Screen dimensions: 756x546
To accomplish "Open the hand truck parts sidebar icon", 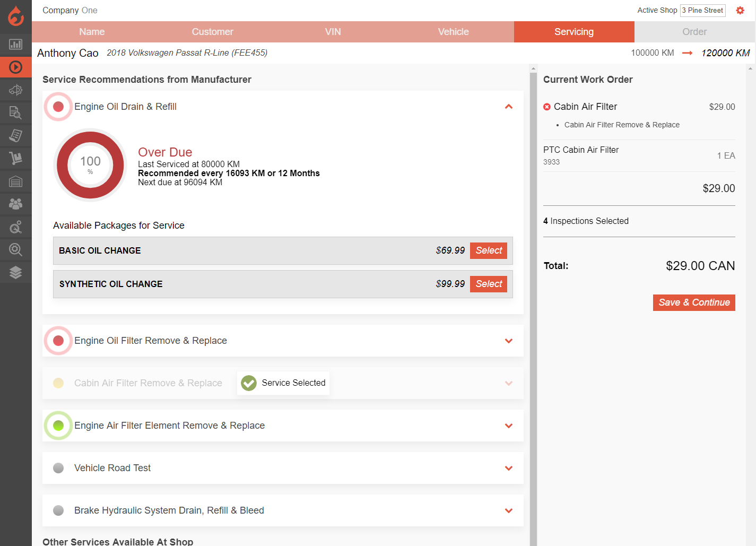I will (x=16, y=158).
